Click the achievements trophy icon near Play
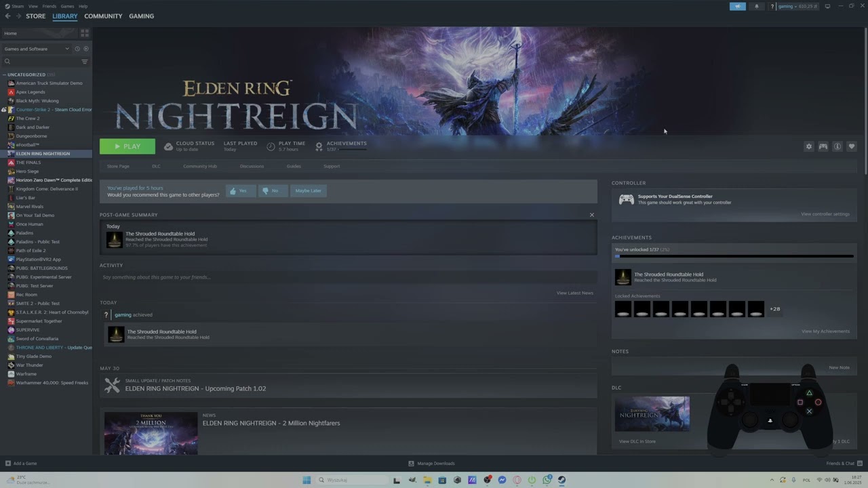Viewport: 868px width, 488px height. click(x=319, y=146)
